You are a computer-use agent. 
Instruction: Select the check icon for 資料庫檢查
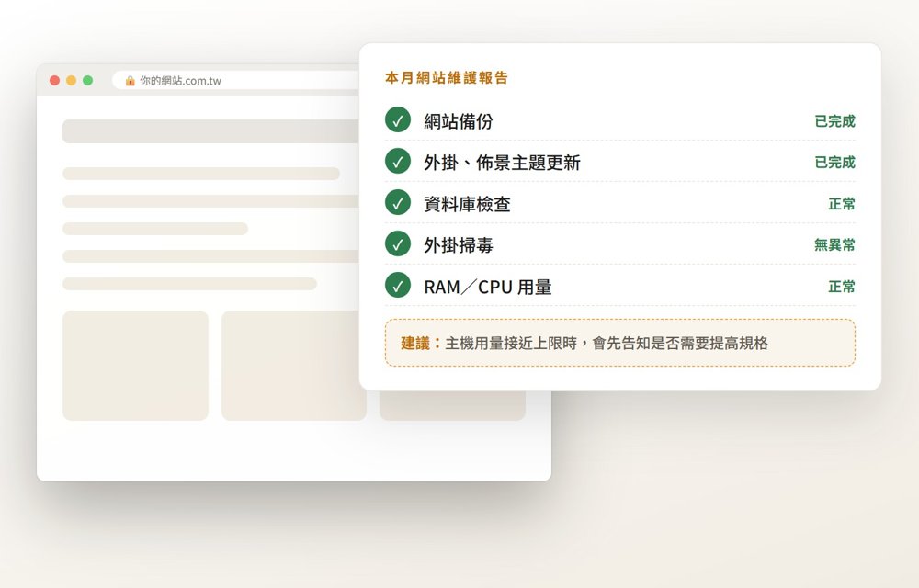[x=398, y=203]
